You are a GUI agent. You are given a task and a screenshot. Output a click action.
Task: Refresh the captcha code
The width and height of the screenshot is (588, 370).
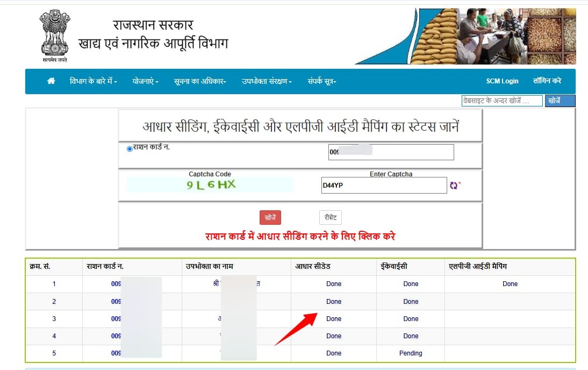point(454,186)
